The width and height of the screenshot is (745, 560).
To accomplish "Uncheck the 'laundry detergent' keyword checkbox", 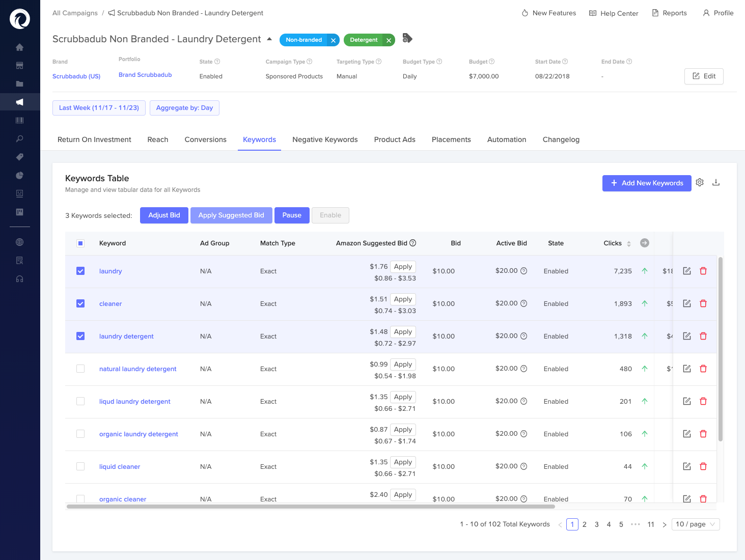I will (x=80, y=336).
